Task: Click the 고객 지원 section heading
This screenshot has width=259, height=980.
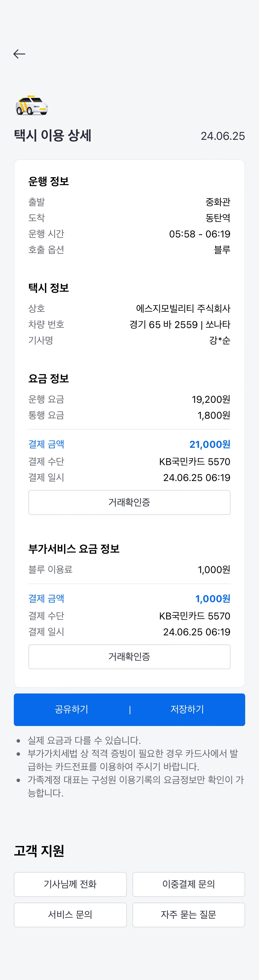Action: coord(39,851)
